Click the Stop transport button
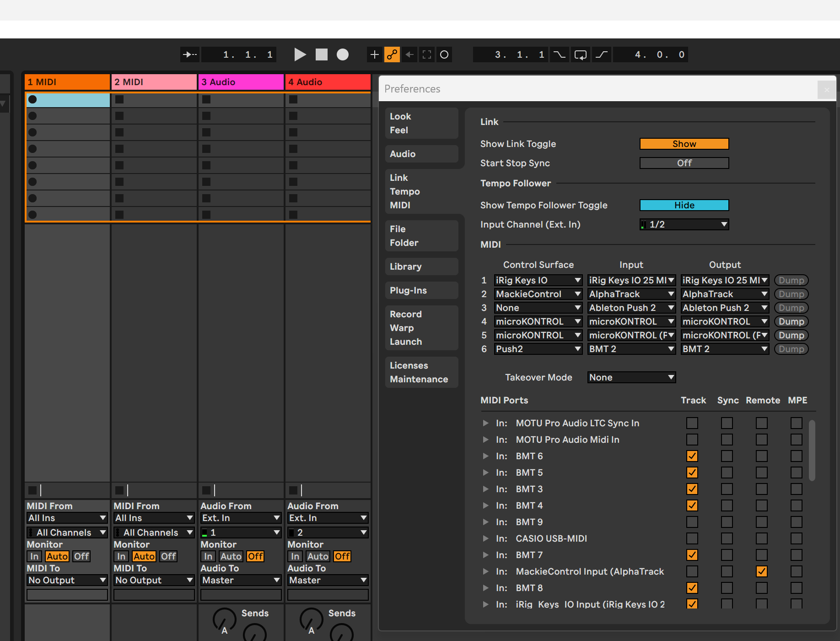The height and width of the screenshot is (641, 840). (321, 54)
